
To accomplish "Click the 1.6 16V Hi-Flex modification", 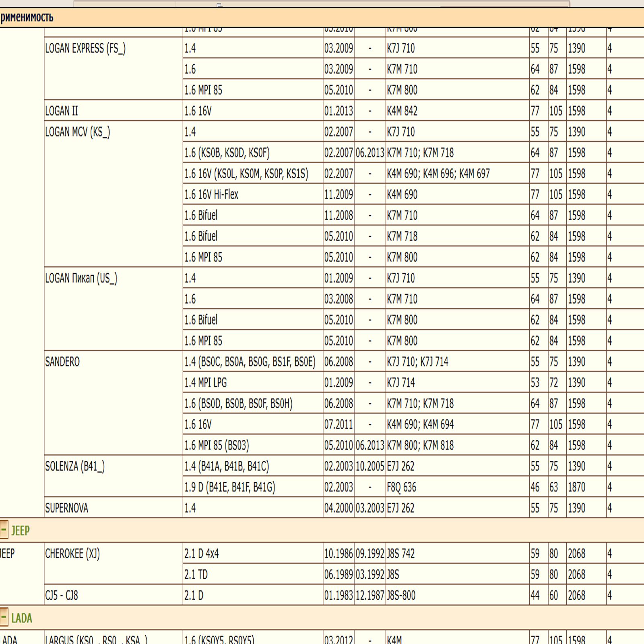I will (211, 194).
